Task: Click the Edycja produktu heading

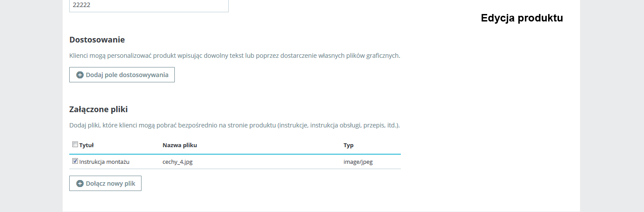Action: tap(522, 18)
